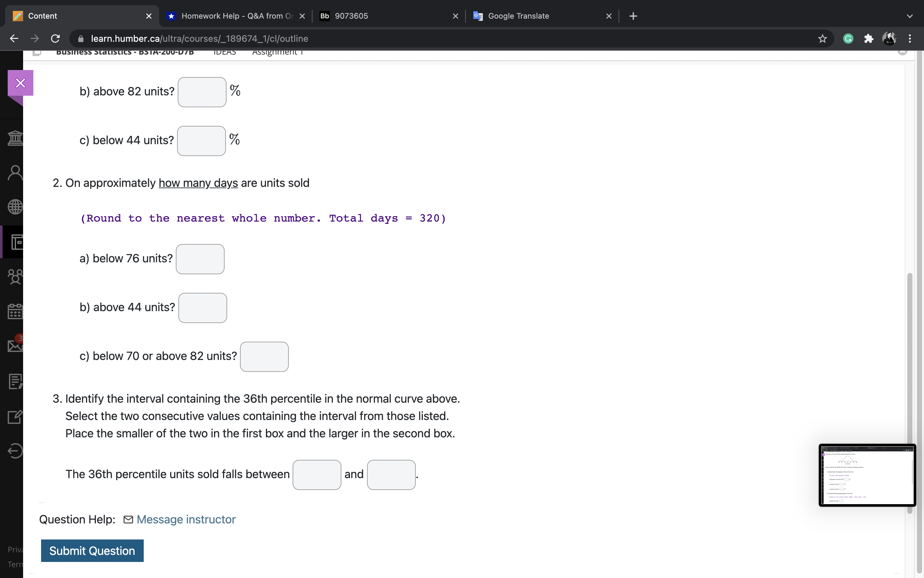924x578 pixels.
Task: Click the IDEAS header text
Action: pyautogui.click(x=225, y=53)
